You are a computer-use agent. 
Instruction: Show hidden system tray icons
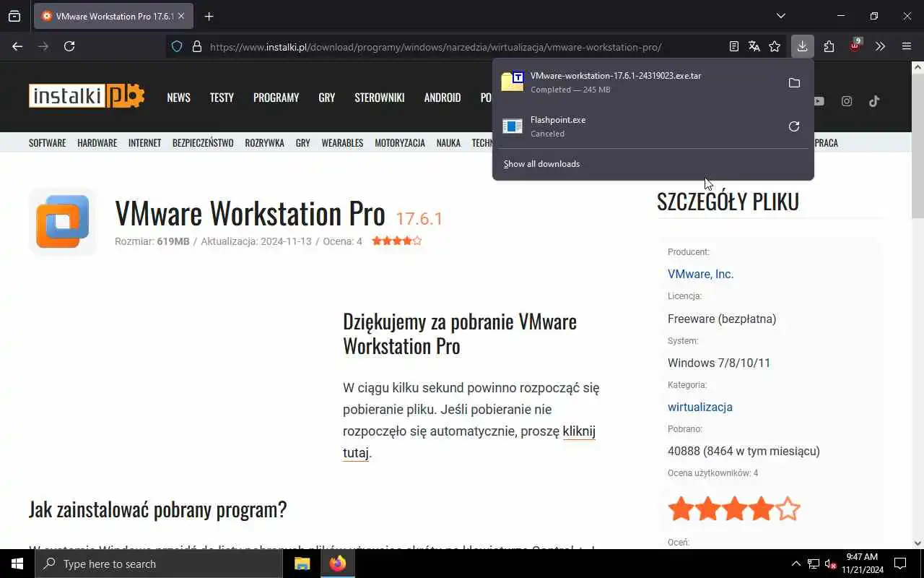796,564
